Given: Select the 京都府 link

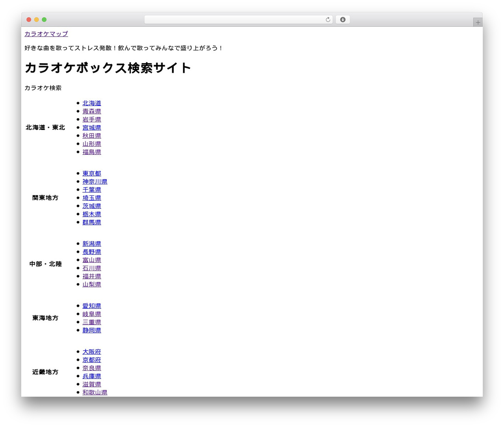Looking at the screenshot, I should pos(92,360).
